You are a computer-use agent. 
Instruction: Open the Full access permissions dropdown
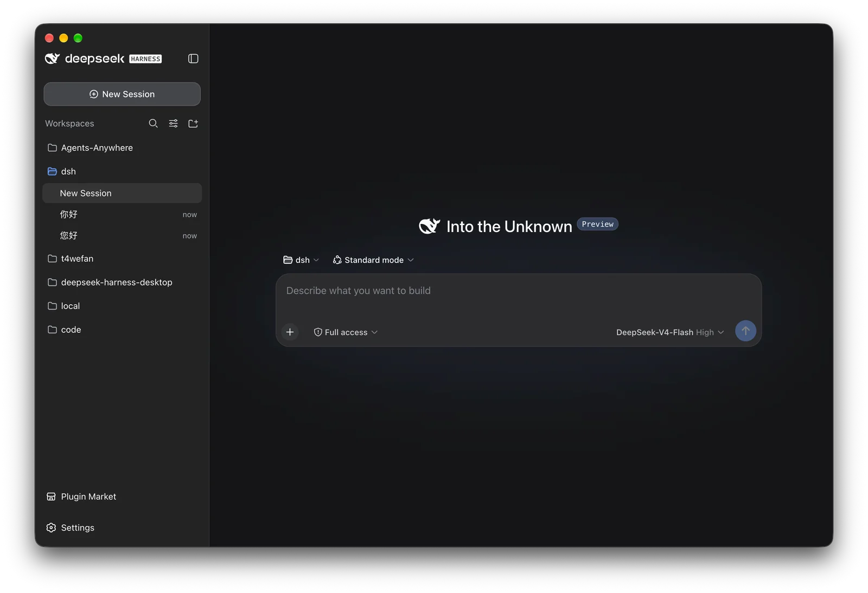pos(346,332)
